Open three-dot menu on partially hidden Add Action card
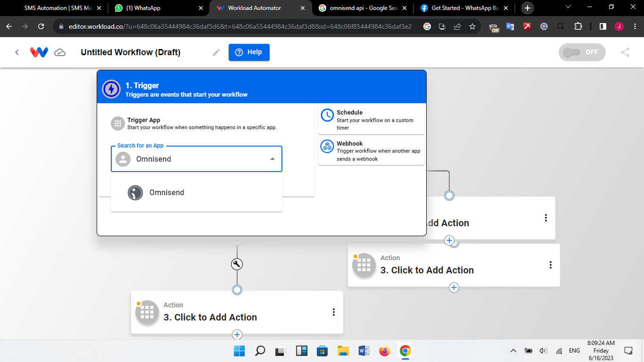The width and height of the screenshot is (644, 362). (546, 218)
